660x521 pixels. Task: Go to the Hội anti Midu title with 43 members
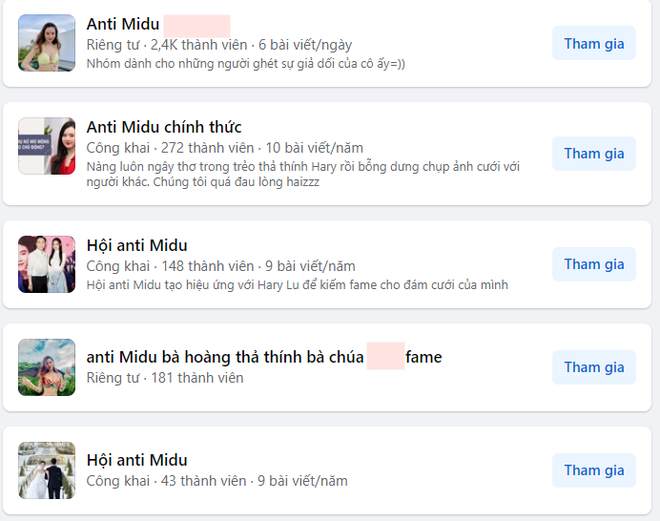coord(137,460)
